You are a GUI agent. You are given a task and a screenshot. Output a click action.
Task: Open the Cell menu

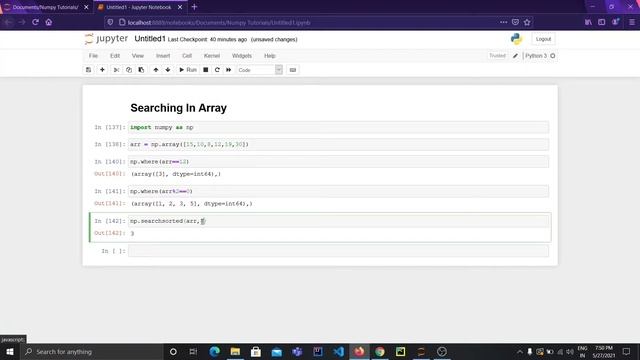[187, 56]
